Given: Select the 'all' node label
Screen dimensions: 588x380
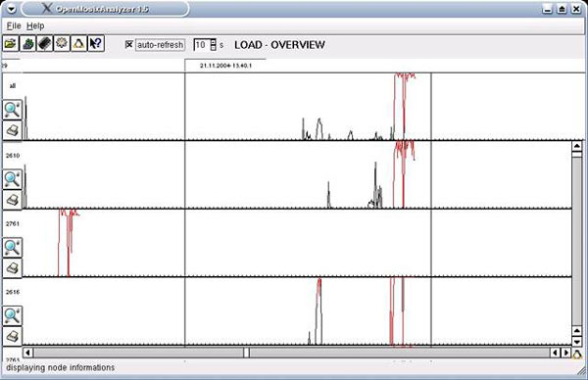Looking at the screenshot, I should pyautogui.click(x=13, y=86).
